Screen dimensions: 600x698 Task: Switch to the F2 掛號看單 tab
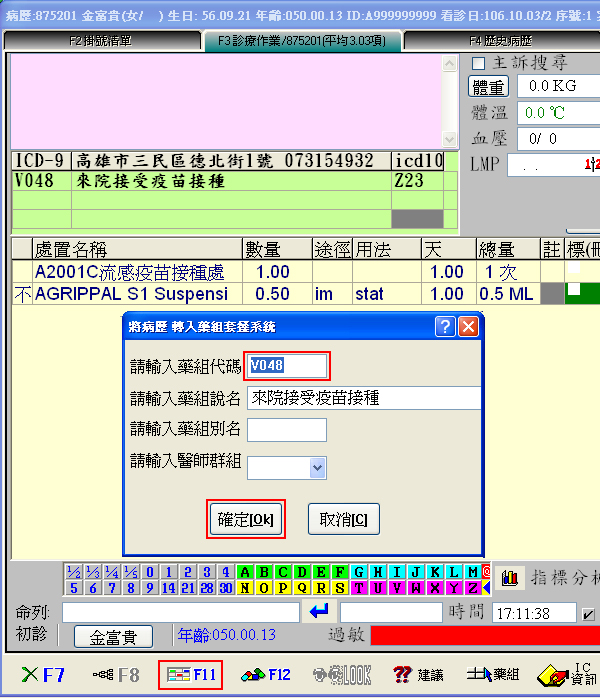point(100,41)
